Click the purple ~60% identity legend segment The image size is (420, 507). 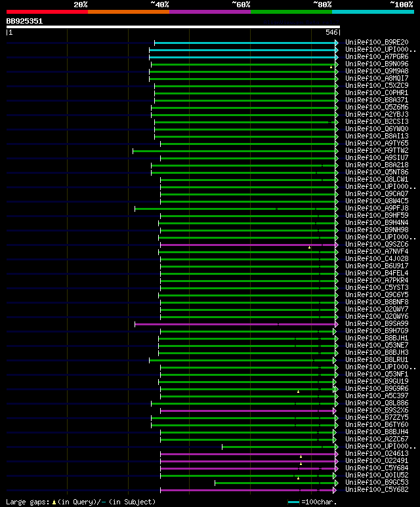(210, 12)
